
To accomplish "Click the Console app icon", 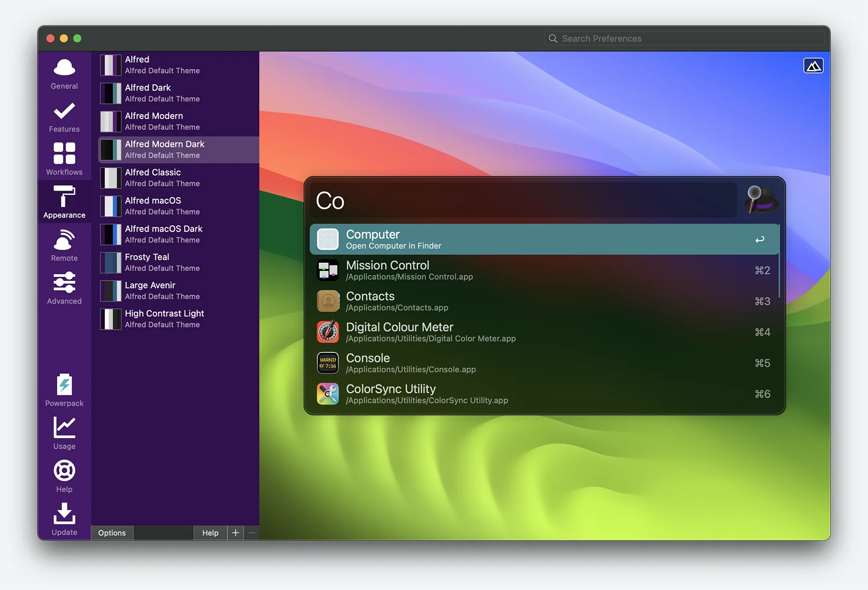I will click(328, 363).
